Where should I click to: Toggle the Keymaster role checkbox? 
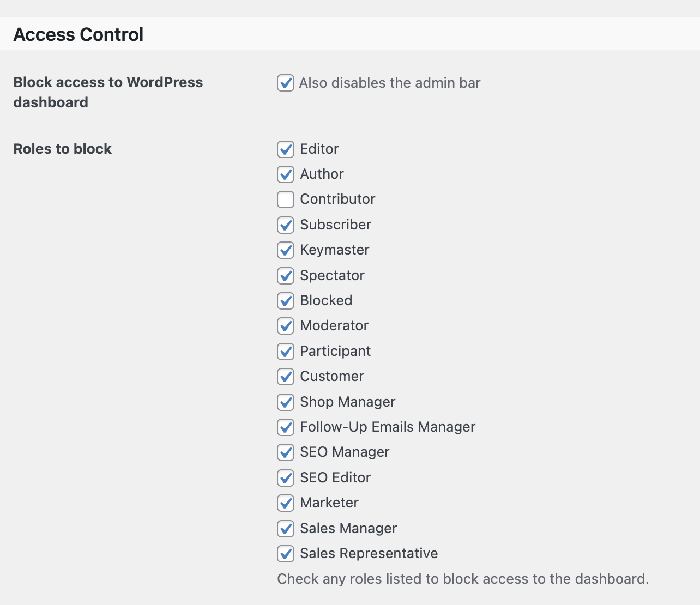point(286,250)
